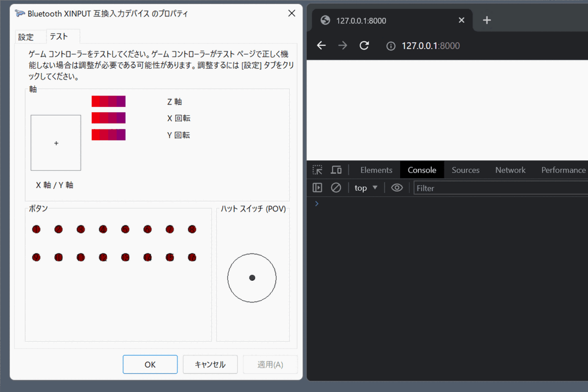Reload the 127.0.0.1:8000 page
This screenshot has width=588, height=392.
[364, 45]
